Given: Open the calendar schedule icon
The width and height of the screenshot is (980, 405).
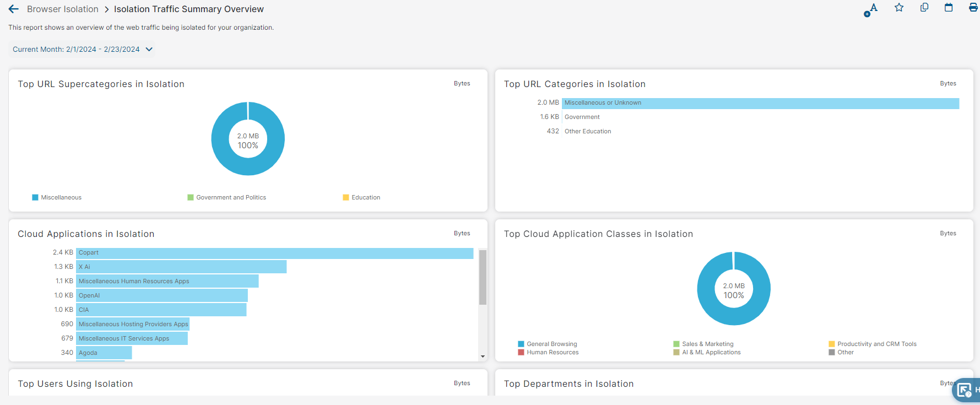Looking at the screenshot, I should point(949,8).
